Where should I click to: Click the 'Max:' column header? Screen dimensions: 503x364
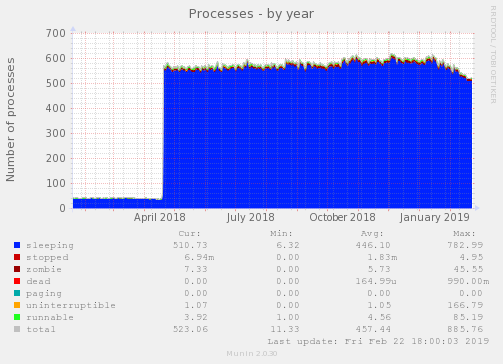tap(464, 233)
